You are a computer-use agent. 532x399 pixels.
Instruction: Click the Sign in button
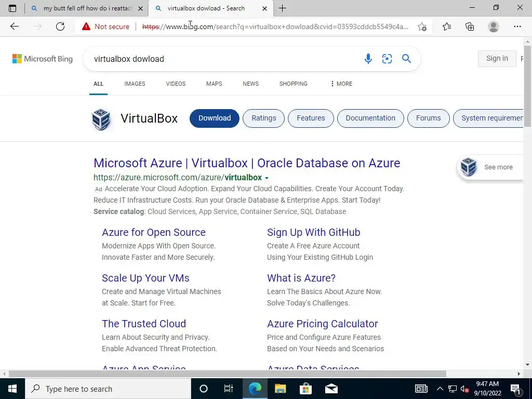click(497, 59)
